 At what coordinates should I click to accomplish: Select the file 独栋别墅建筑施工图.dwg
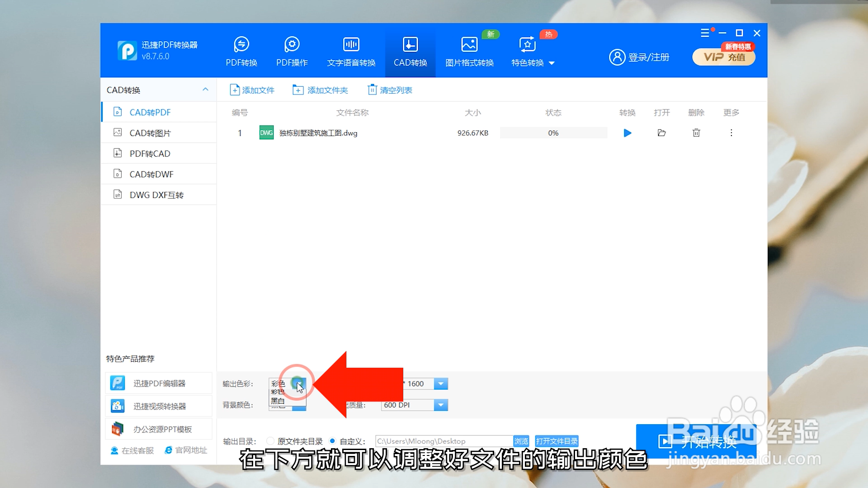pos(318,133)
